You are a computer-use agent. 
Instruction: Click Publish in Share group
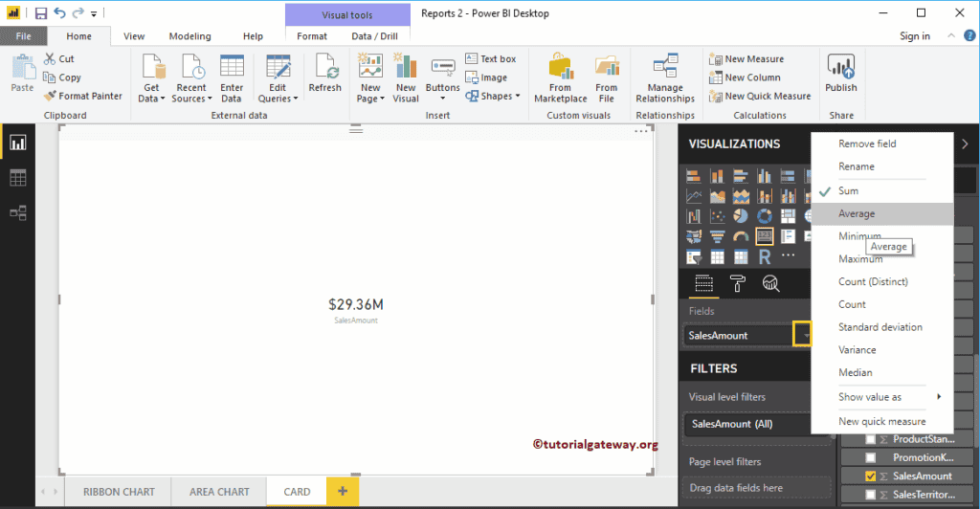tap(840, 74)
